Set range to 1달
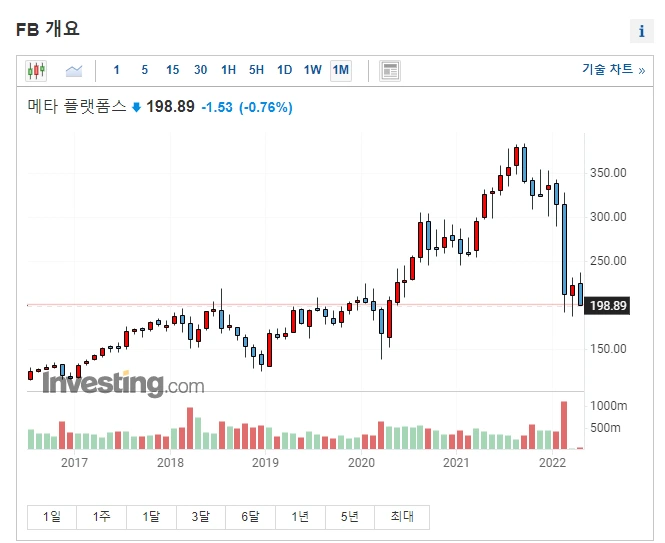 (151, 517)
